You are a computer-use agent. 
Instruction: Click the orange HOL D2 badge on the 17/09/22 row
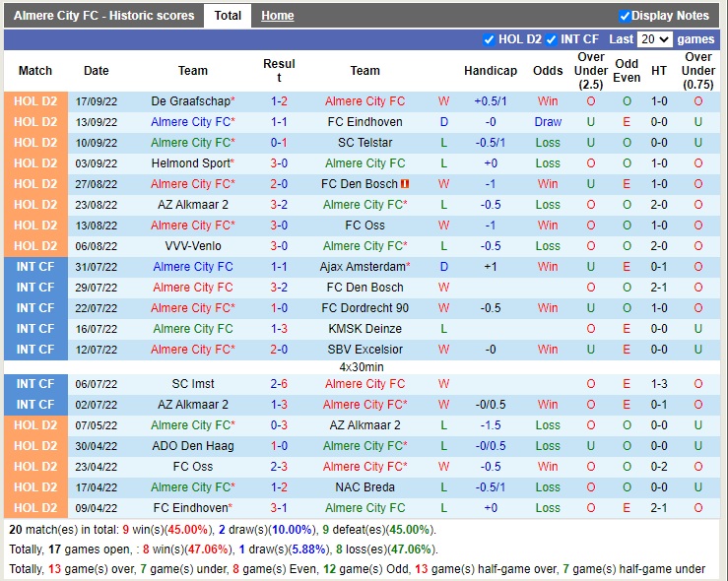coord(35,101)
